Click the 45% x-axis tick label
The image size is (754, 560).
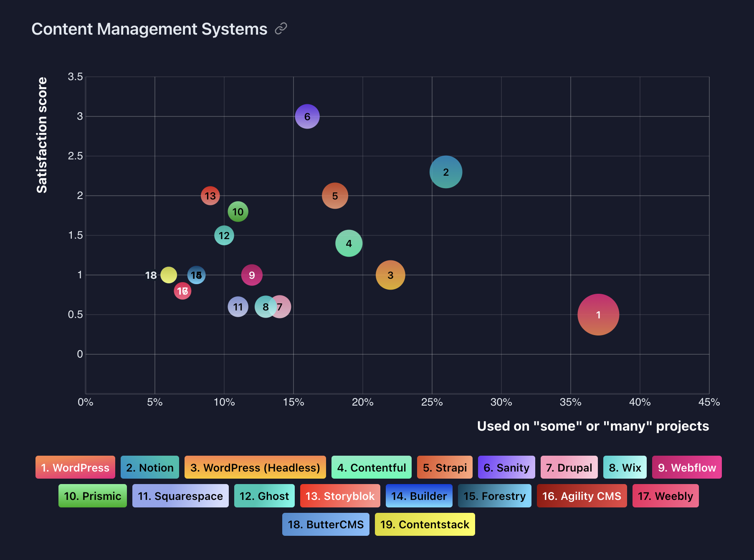point(709,402)
